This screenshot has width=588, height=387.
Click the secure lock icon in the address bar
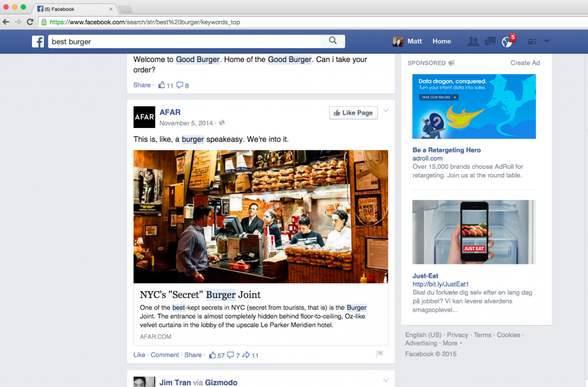pos(44,22)
